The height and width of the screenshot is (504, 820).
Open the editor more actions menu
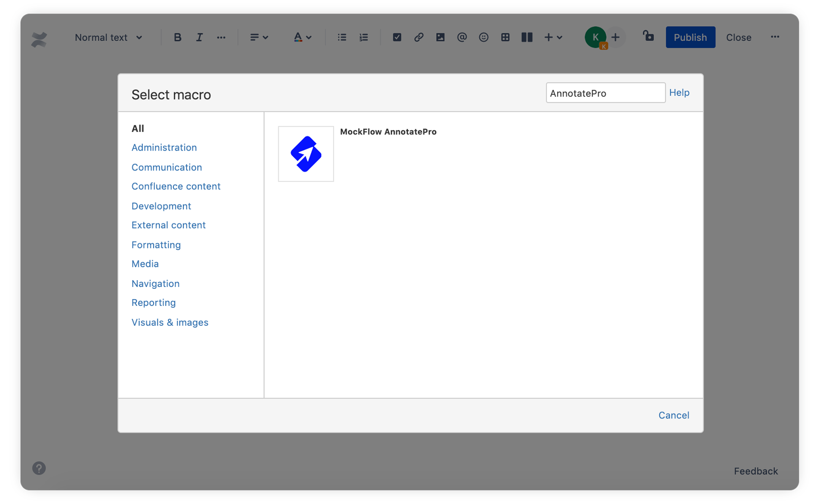(x=775, y=37)
